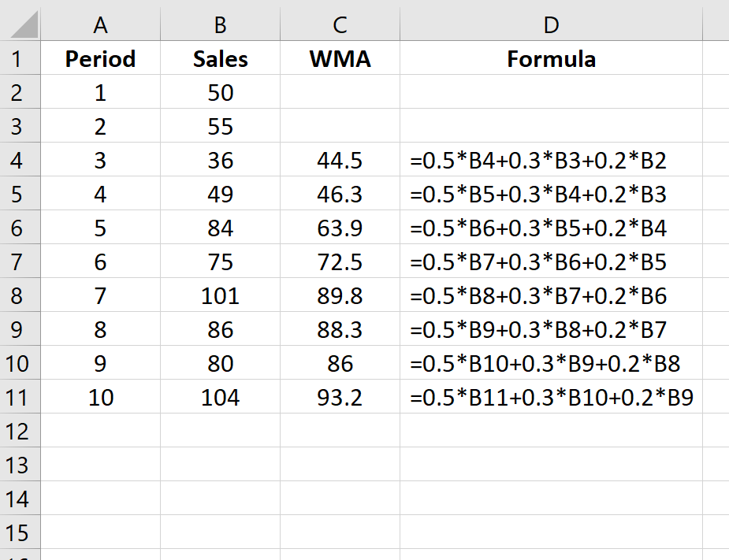Click the Select All corner button
The height and width of the screenshot is (560, 729).
[20, 23]
